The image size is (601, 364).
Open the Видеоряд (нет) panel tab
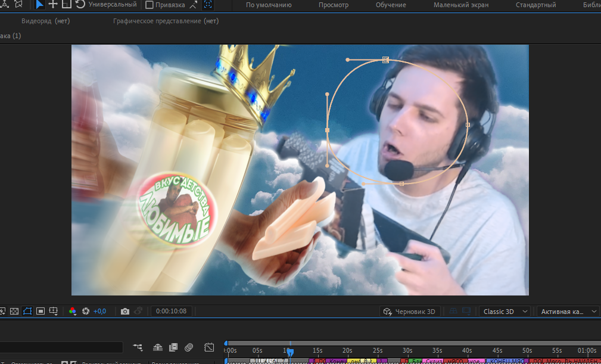click(46, 21)
